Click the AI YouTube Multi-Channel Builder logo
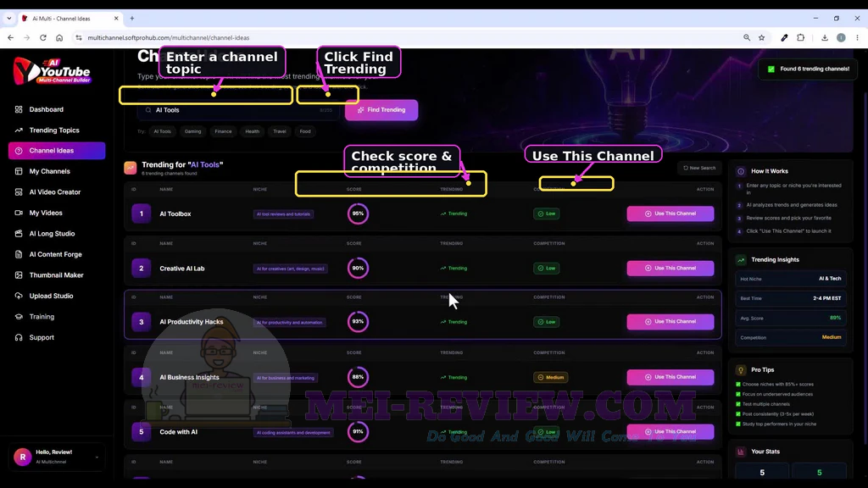Viewport: 868px width, 488px height. 53,71
